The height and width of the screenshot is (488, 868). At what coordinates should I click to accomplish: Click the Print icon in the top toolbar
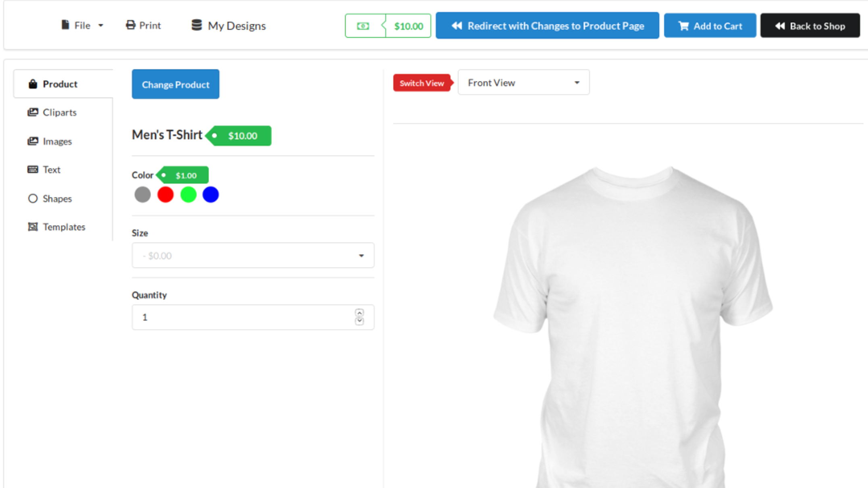point(130,25)
